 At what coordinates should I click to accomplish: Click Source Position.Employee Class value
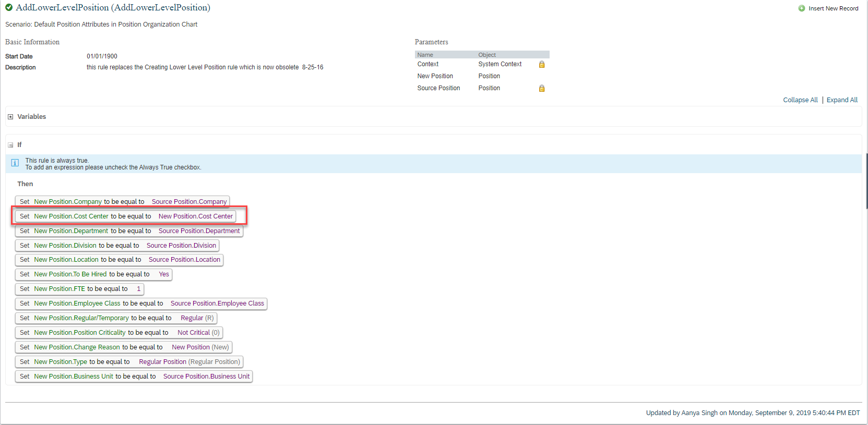(217, 303)
